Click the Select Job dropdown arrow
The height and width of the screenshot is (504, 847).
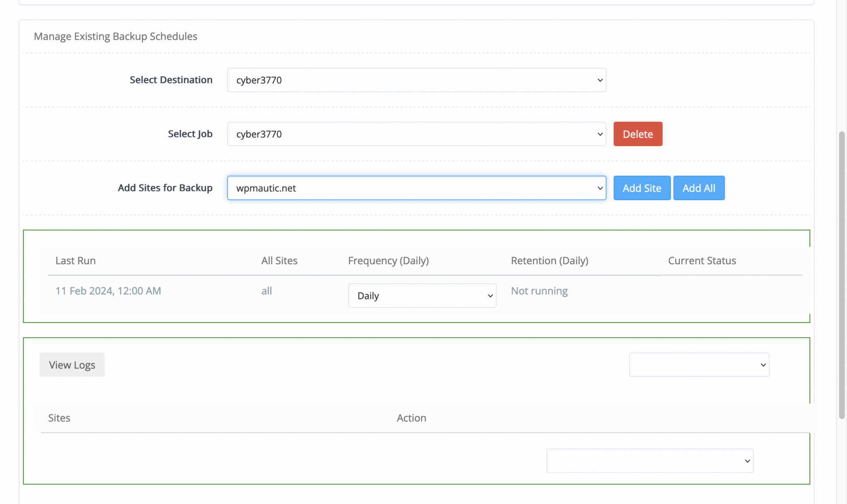(x=599, y=134)
